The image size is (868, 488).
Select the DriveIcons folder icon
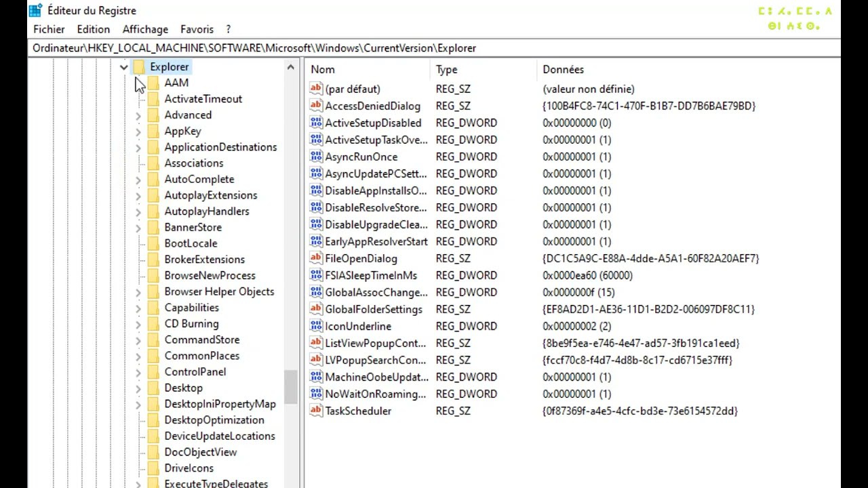[153, 468]
